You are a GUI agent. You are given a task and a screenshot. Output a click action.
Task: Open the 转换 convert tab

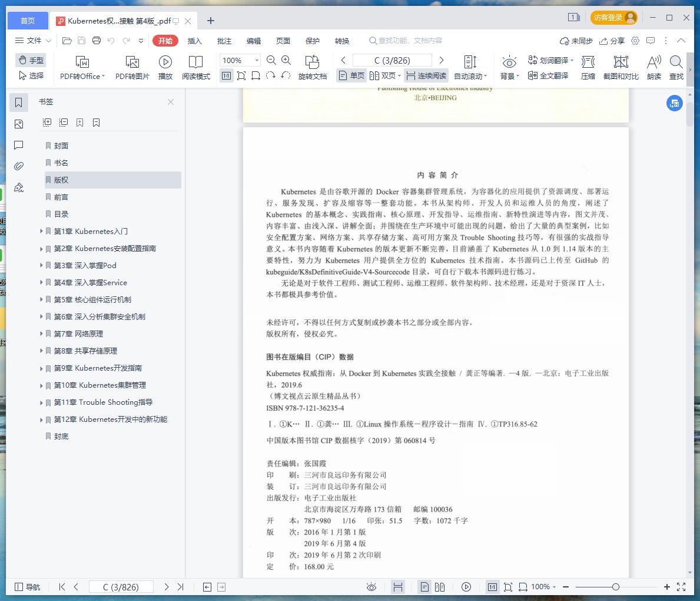[342, 41]
